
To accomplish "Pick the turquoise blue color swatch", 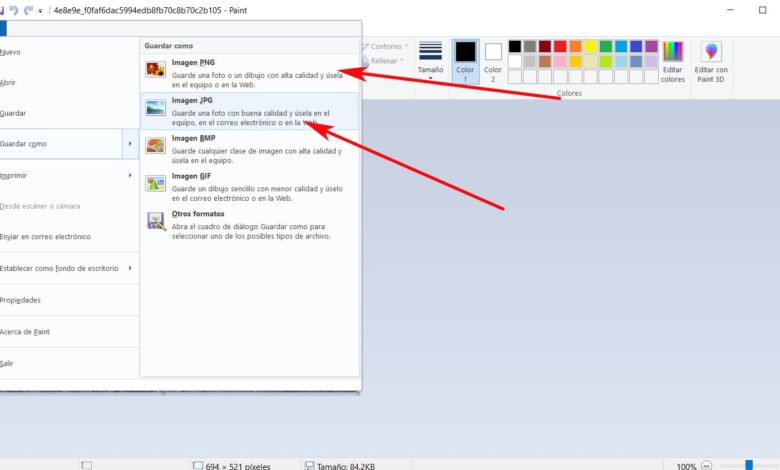I will 621,46.
